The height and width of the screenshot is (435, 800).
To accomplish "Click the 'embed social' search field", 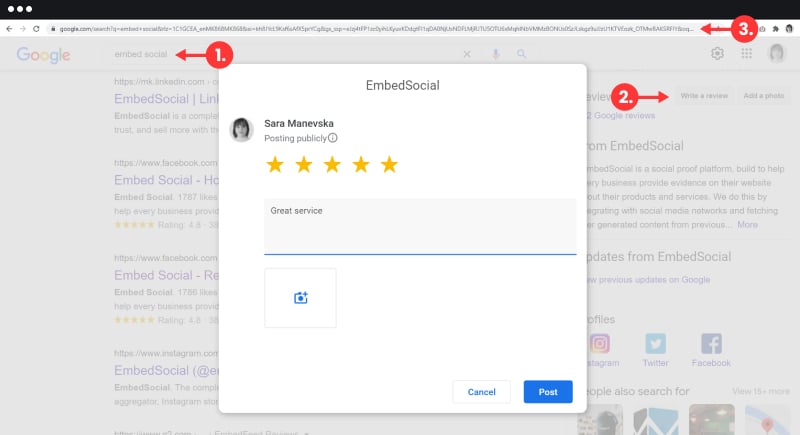I will (x=141, y=54).
